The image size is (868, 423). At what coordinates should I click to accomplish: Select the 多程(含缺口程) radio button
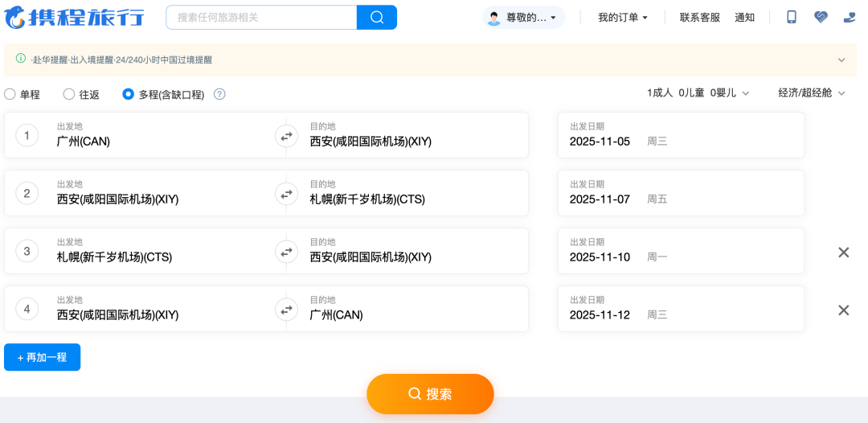coord(128,94)
